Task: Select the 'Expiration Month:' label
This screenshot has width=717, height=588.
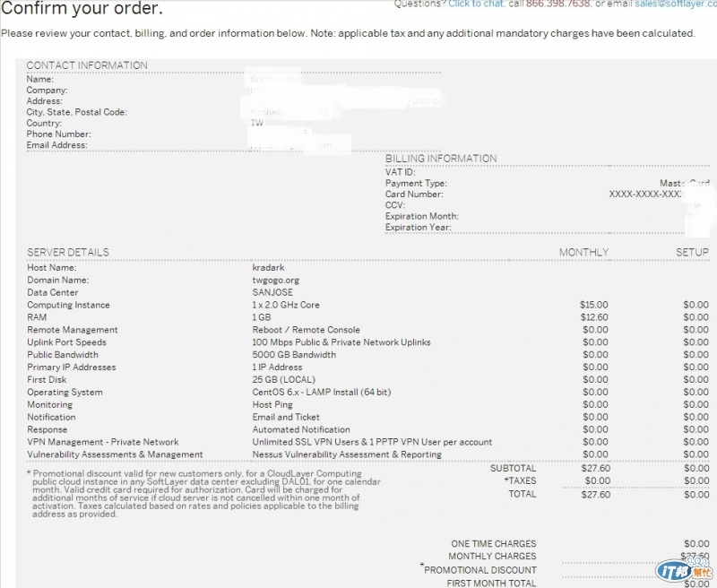Action: 422,216
